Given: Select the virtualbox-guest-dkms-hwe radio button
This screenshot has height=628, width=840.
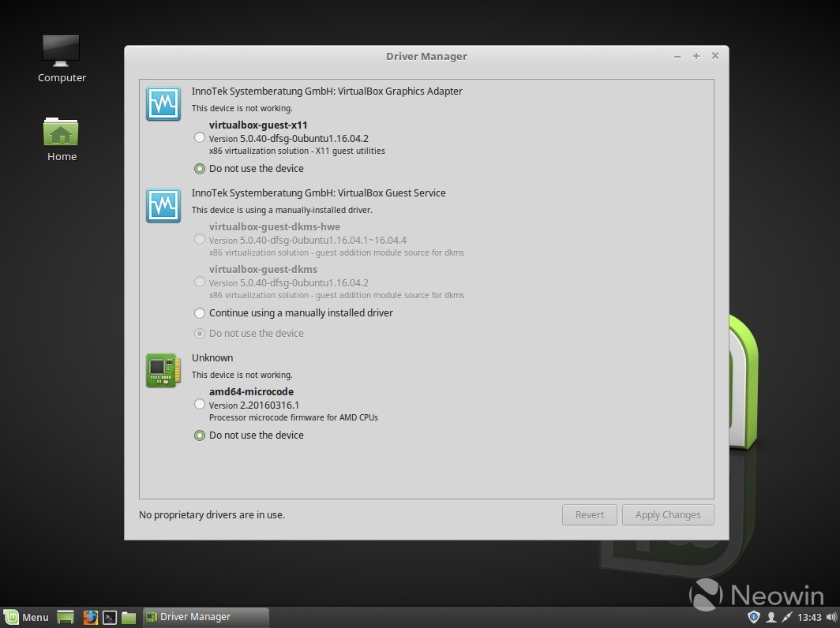Looking at the screenshot, I should [199, 239].
